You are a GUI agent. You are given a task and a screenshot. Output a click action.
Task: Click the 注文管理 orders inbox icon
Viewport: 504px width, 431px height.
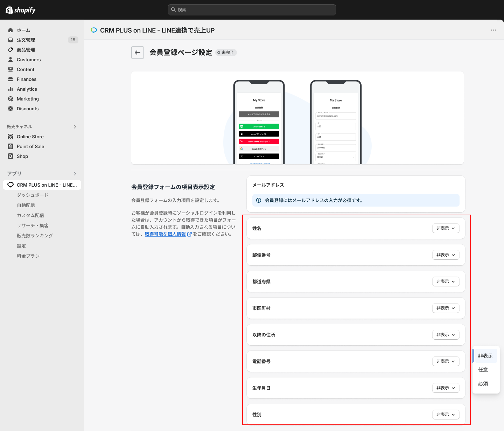[10, 40]
